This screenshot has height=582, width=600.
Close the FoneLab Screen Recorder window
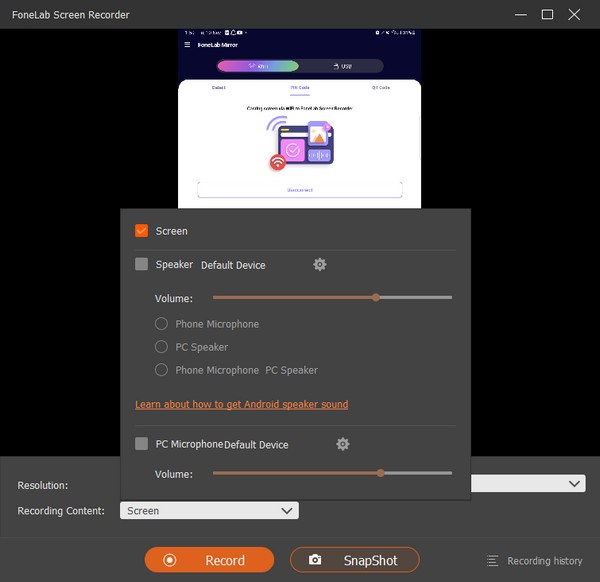click(x=574, y=15)
